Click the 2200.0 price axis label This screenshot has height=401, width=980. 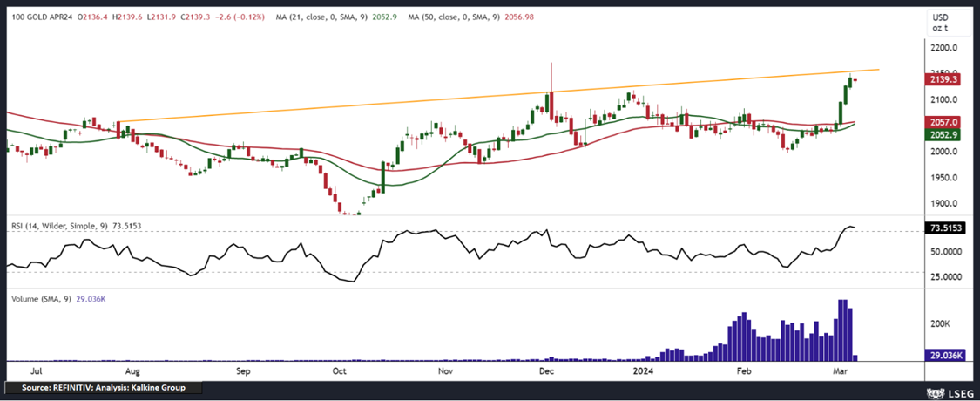click(x=943, y=48)
